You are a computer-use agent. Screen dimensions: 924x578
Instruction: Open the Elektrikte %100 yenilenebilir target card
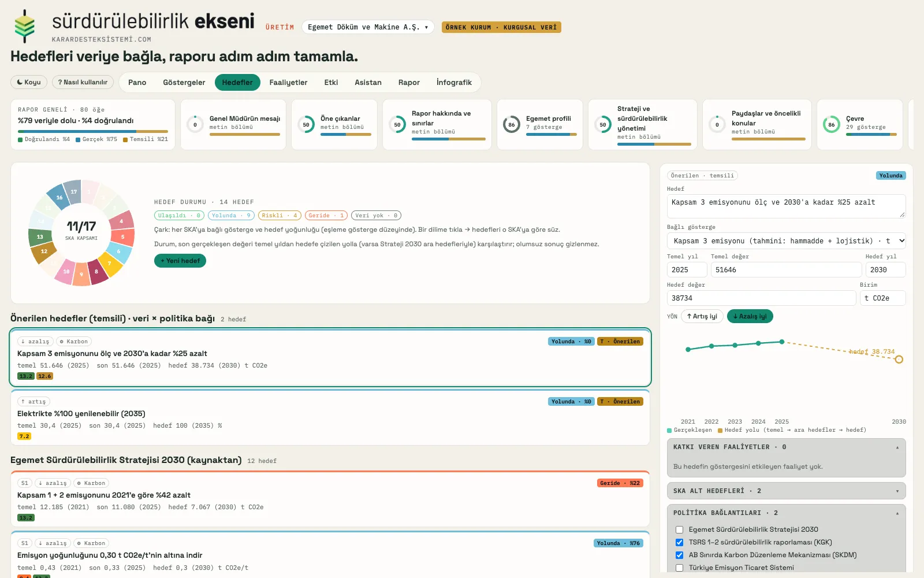point(330,418)
